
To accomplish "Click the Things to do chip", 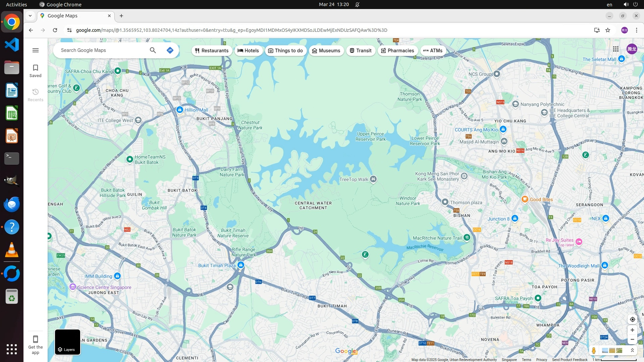I will click(286, 51).
